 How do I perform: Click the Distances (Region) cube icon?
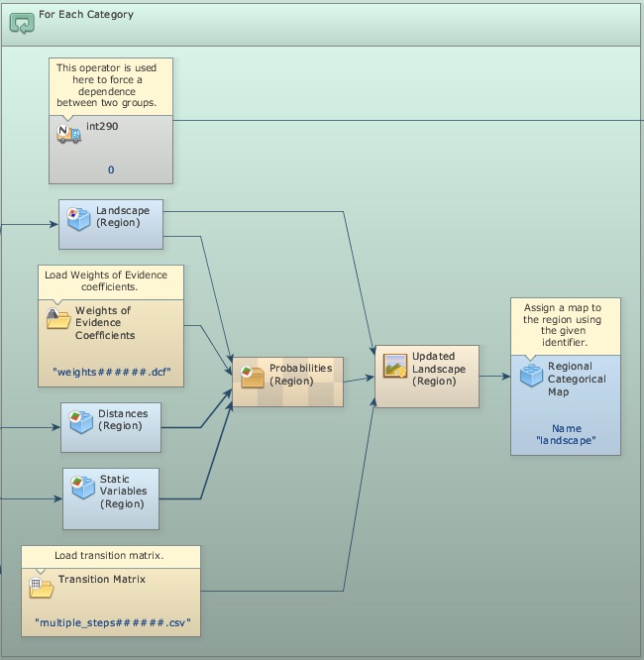[x=81, y=421]
